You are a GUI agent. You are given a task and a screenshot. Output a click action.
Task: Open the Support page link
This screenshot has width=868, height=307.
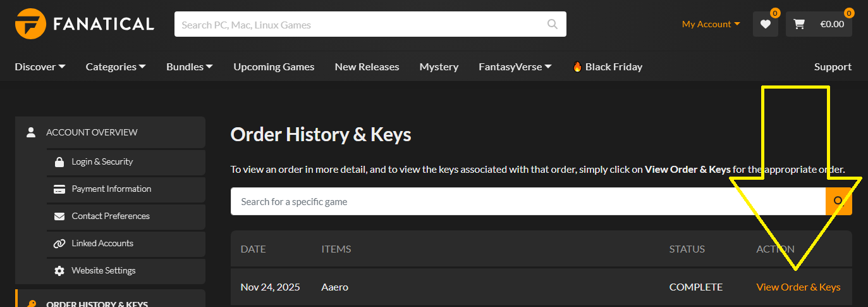tap(833, 66)
